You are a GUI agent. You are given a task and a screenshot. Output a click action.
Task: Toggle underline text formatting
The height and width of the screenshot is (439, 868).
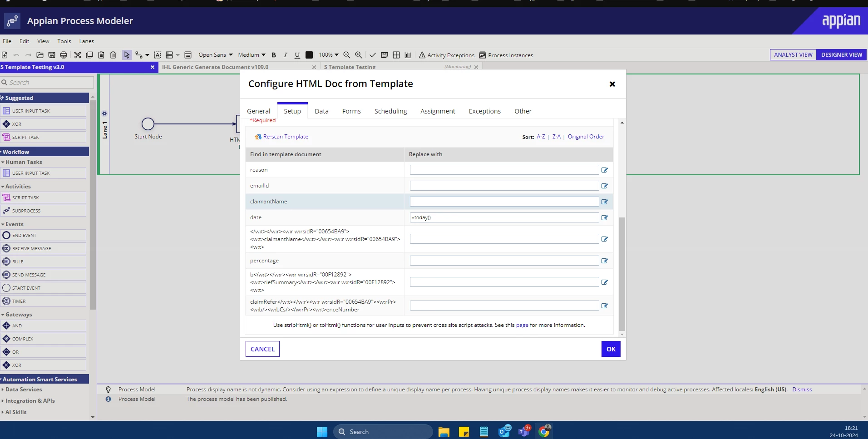coord(297,55)
